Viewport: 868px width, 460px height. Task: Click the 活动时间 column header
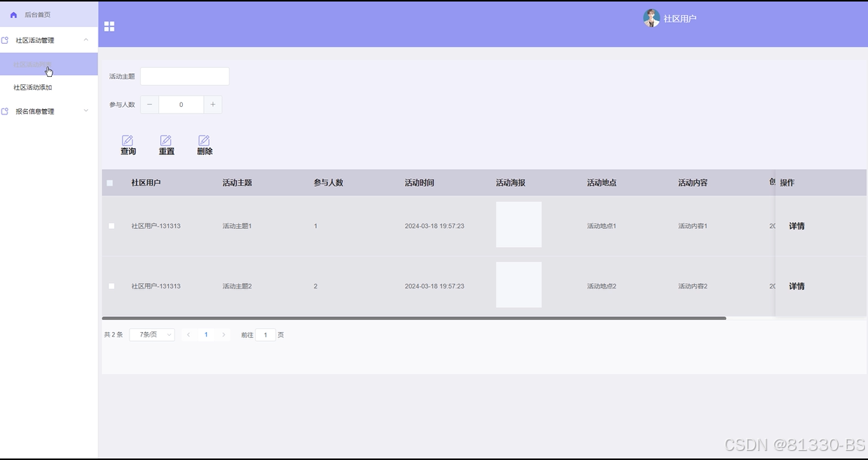tap(420, 183)
